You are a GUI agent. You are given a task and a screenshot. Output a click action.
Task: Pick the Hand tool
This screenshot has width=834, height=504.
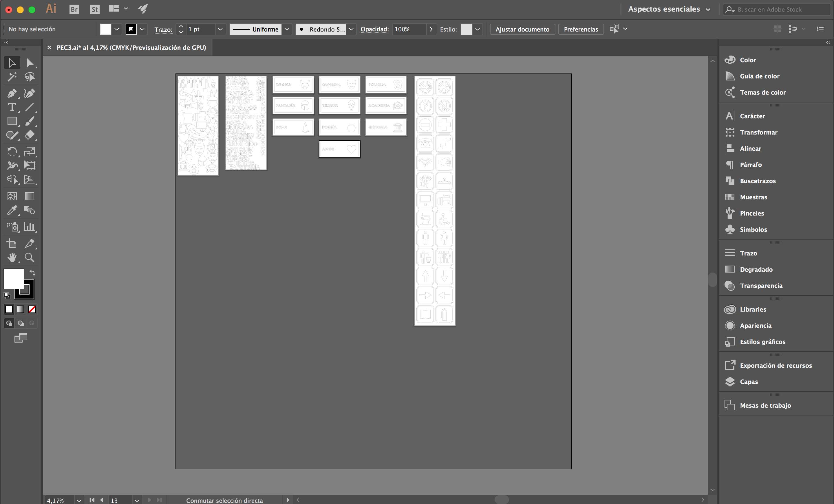tap(12, 258)
